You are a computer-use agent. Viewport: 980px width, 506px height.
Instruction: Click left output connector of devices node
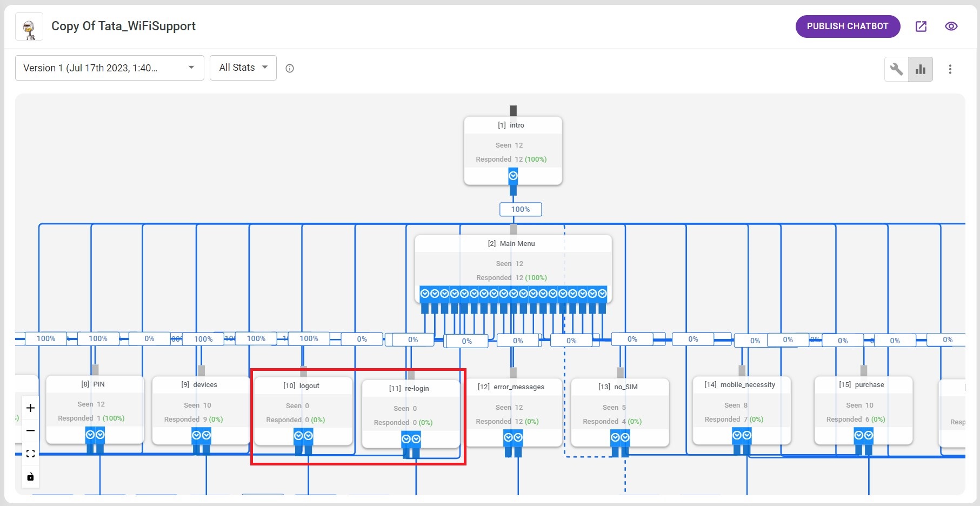(196, 435)
